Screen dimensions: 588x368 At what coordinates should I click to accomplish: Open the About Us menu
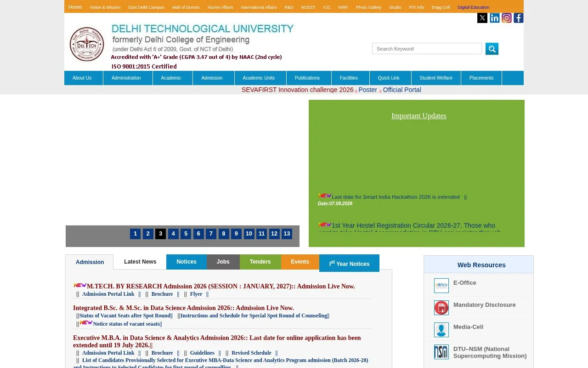coord(82,78)
